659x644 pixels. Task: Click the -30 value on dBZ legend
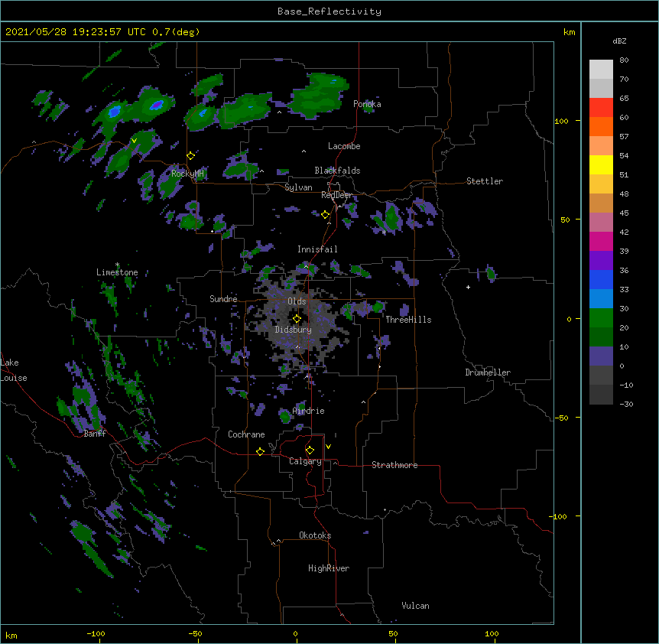[x=626, y=405]
